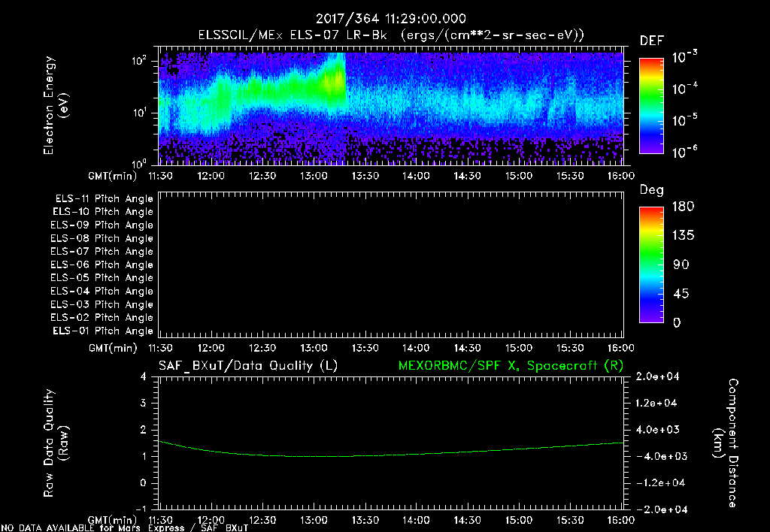
Task: Click 11:30 on the pitch angle panel time axis
Action: (x=160, y=348)
